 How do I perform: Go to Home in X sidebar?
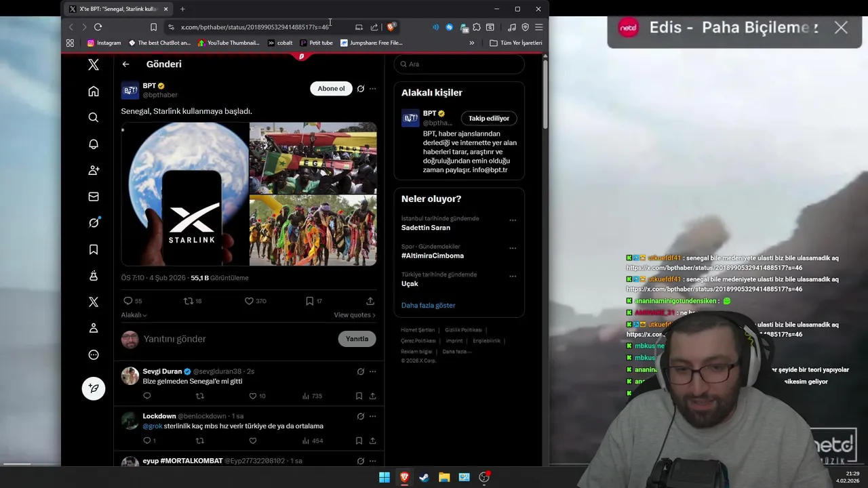point(94,91)
